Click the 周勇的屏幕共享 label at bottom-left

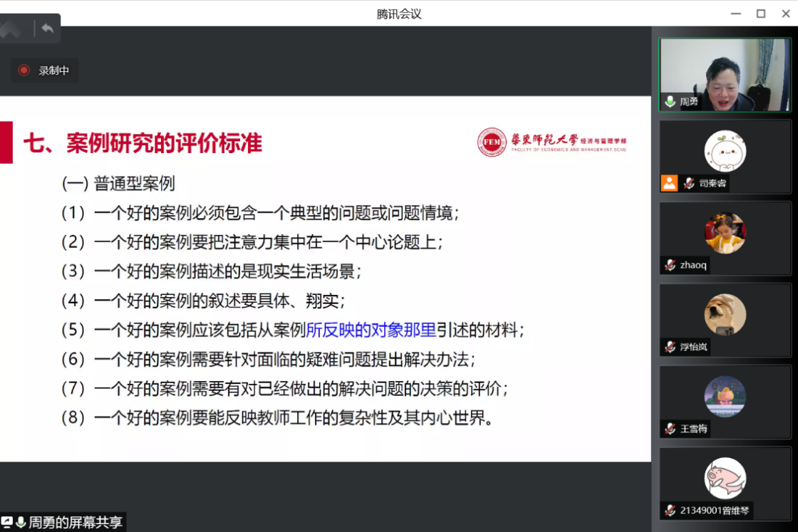point(69,522)
